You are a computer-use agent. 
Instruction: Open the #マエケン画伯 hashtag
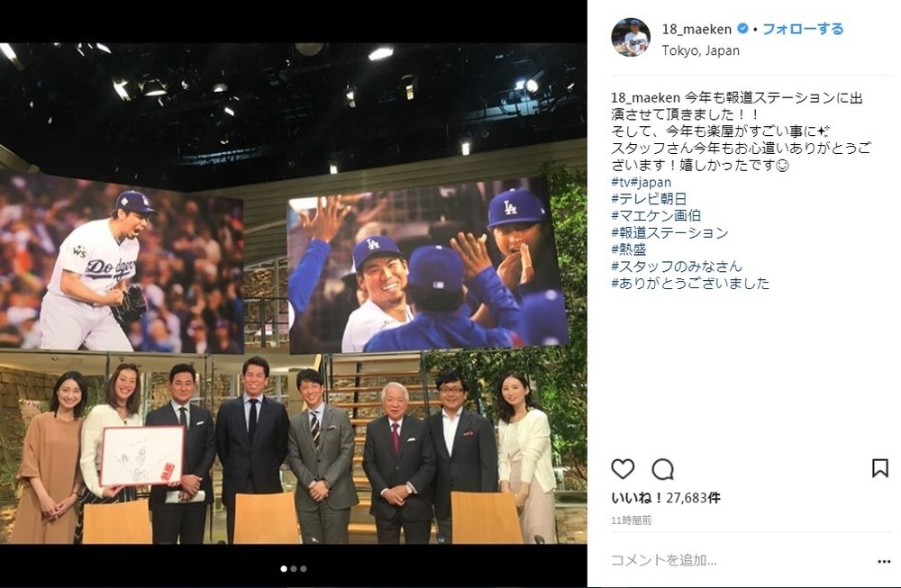[656, 215]
